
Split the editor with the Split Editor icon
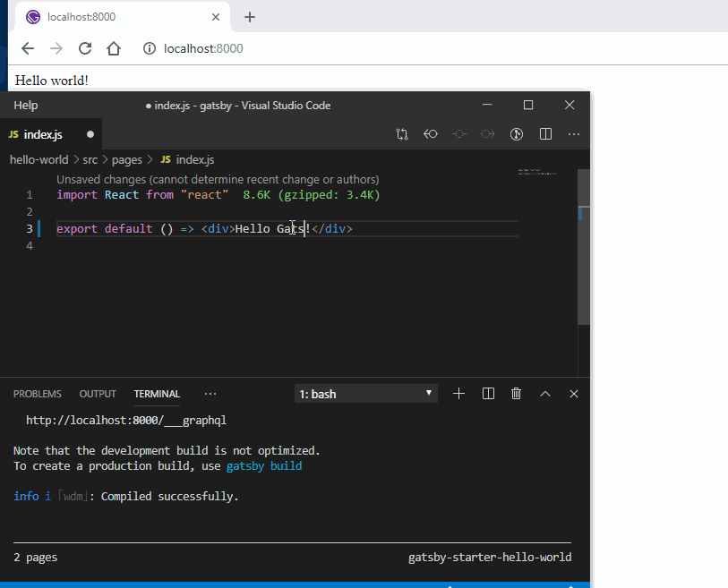click(545, 133)
